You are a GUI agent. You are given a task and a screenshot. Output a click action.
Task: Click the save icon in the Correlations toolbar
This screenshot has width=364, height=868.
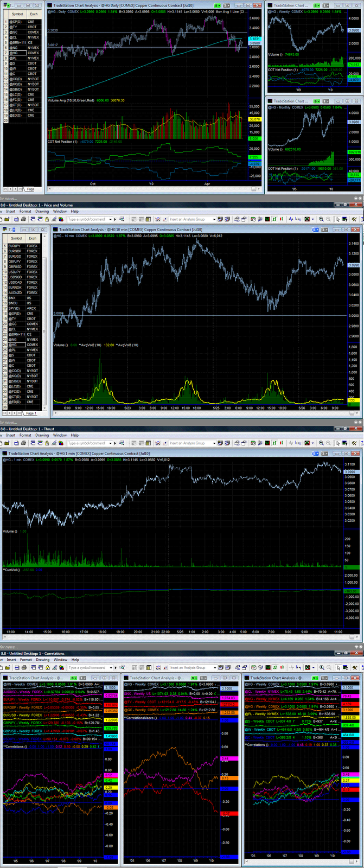(x=16, y=668)
